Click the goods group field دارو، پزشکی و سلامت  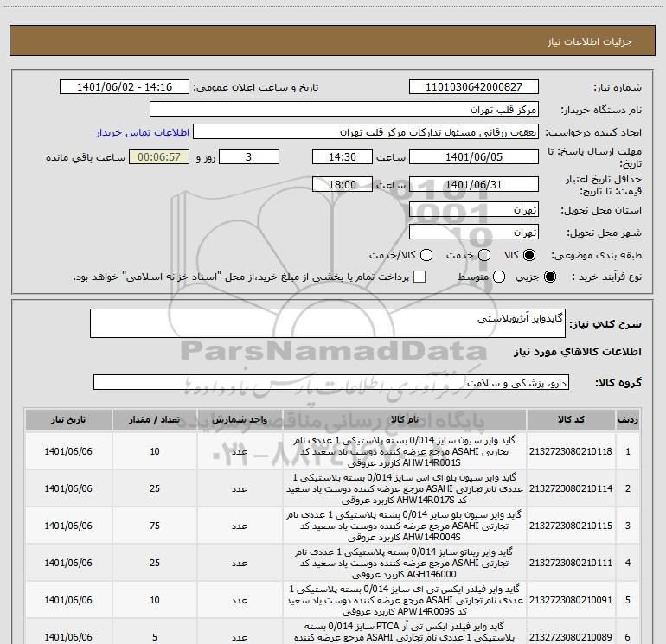point(331,382)
